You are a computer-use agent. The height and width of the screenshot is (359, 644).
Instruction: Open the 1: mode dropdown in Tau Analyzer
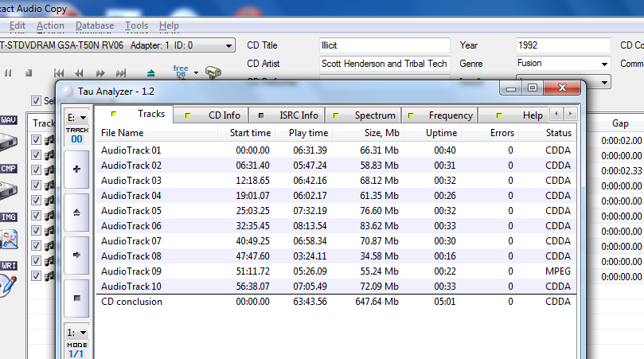[76, 332]
